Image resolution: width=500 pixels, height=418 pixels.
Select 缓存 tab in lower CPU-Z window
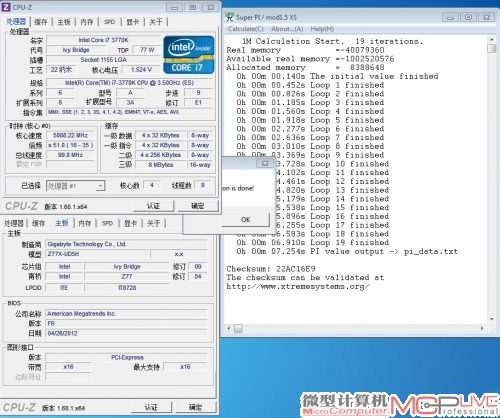point(38,224)
